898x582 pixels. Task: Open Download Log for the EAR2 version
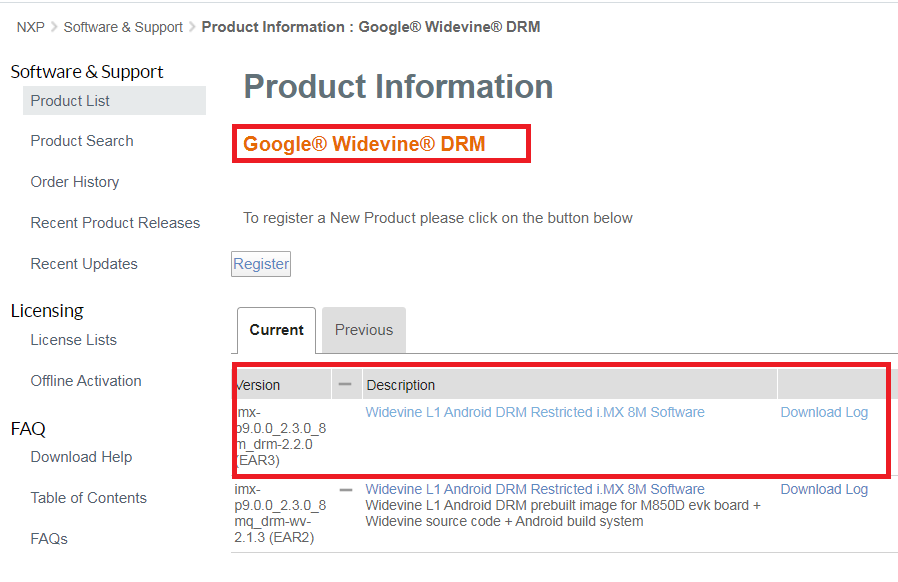[x=824, y=489]
